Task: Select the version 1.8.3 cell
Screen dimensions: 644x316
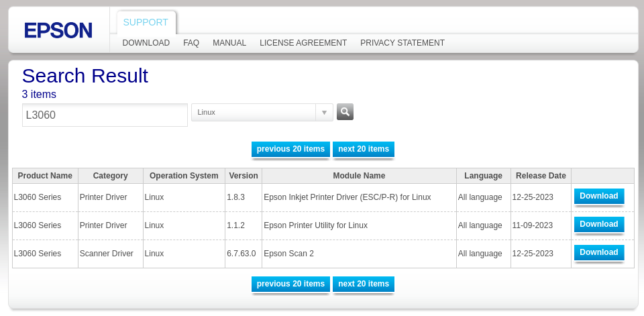Action: click(x=244, y=197)
